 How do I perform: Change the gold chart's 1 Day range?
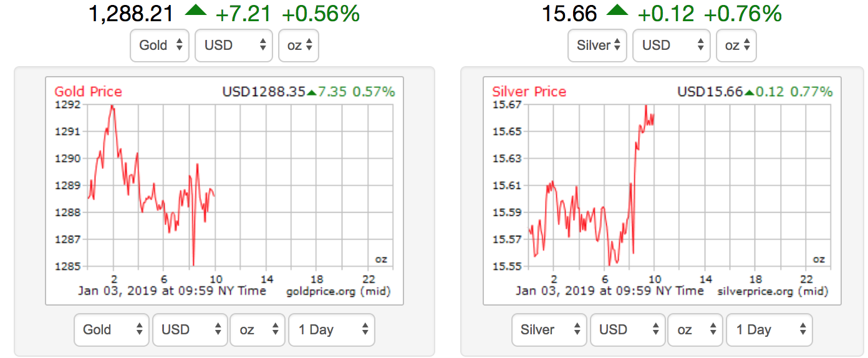pos(331,330)
